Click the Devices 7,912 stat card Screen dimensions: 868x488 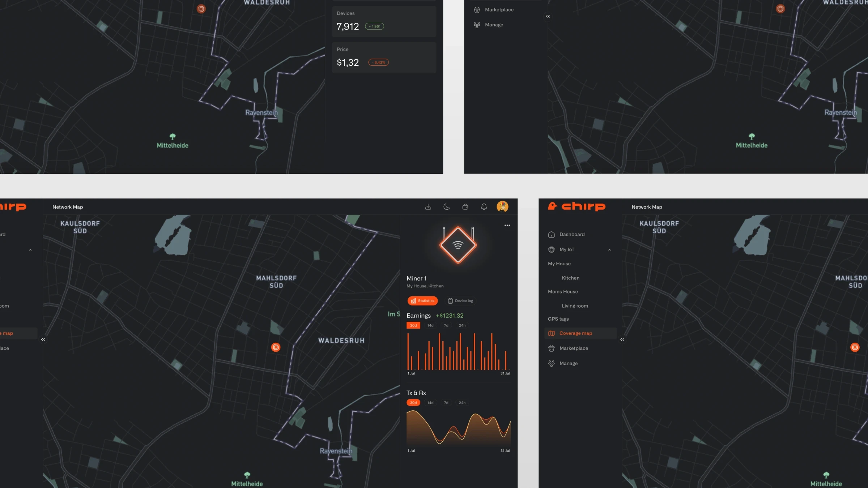(384, 21)
